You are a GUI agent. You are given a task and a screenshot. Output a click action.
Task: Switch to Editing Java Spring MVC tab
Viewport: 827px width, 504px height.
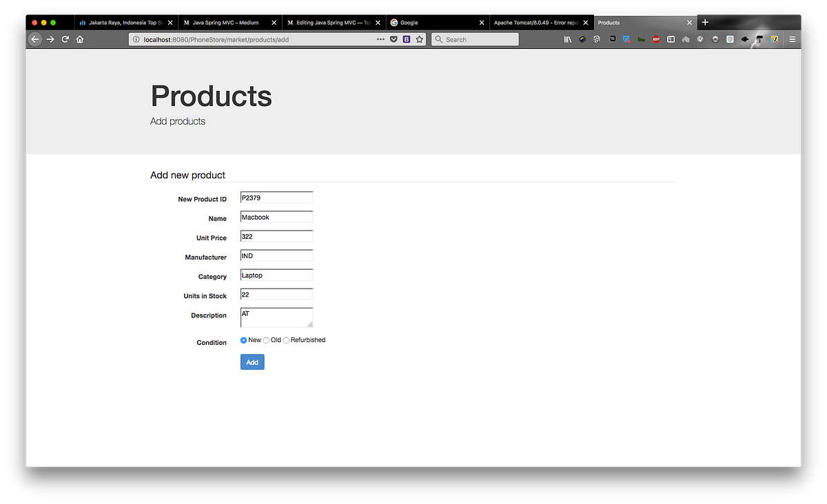click(x=334, y=23)
